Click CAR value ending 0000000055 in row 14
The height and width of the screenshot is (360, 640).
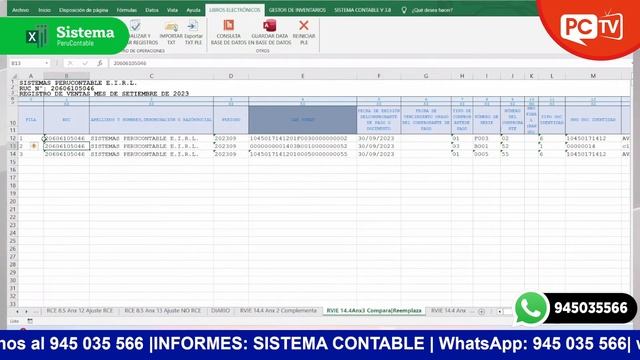[302, 154]
